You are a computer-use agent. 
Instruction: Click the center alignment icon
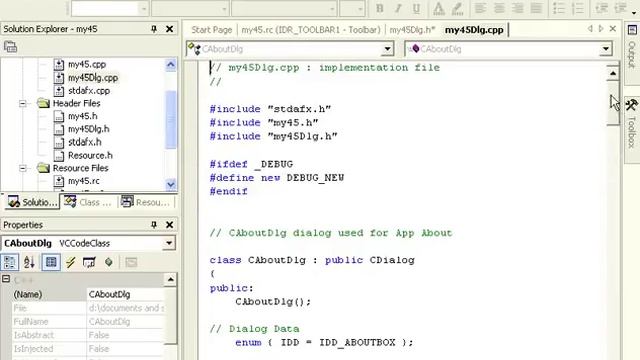tap(499, 8)
